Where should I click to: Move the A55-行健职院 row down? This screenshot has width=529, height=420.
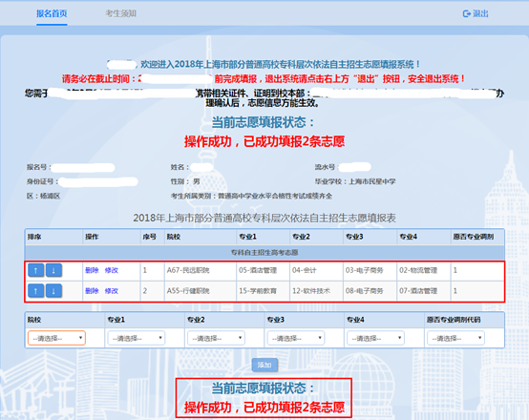[53, 291]
